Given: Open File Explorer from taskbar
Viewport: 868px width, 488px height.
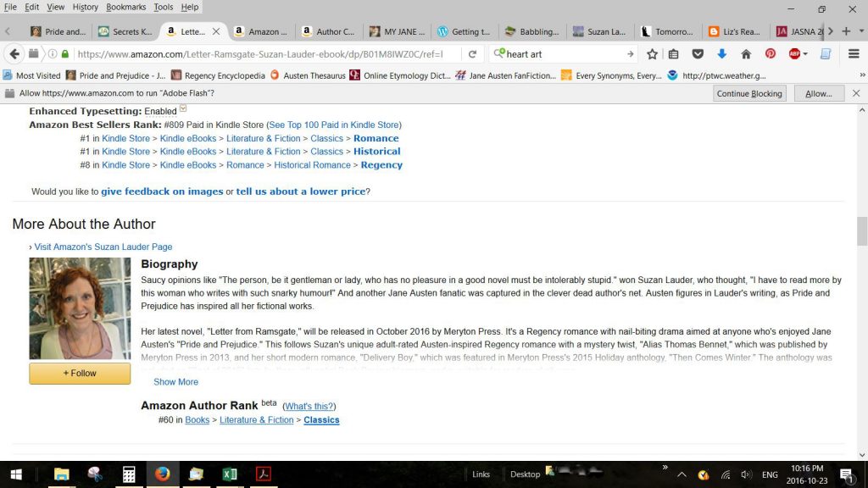Looking at the screenshot, I should click(61, 474).
